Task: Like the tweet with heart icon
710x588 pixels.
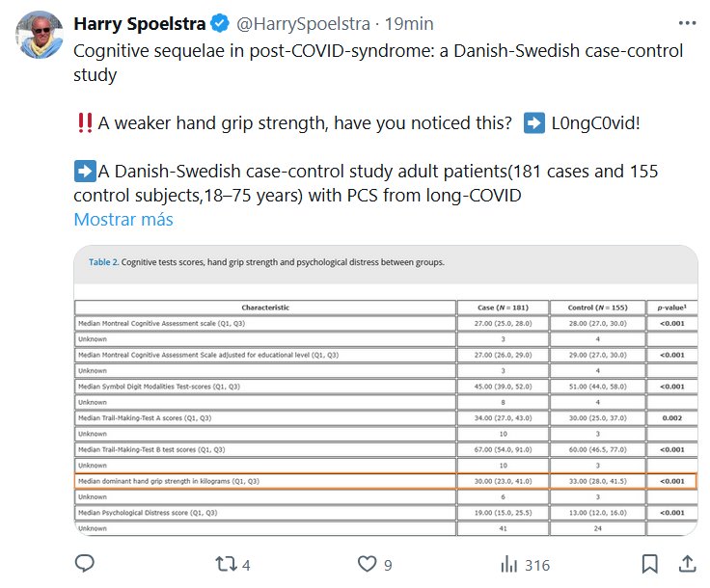Action: [x=367, y=564]
